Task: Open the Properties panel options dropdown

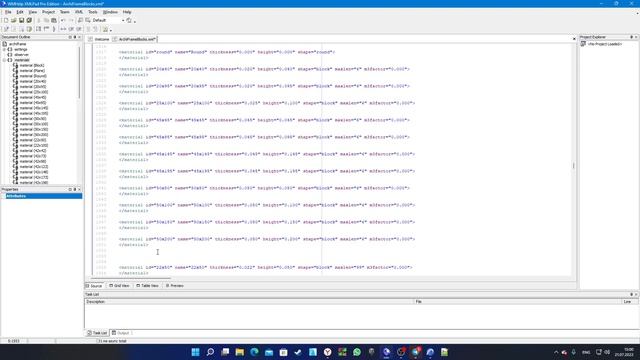Action: coord(70,189)
